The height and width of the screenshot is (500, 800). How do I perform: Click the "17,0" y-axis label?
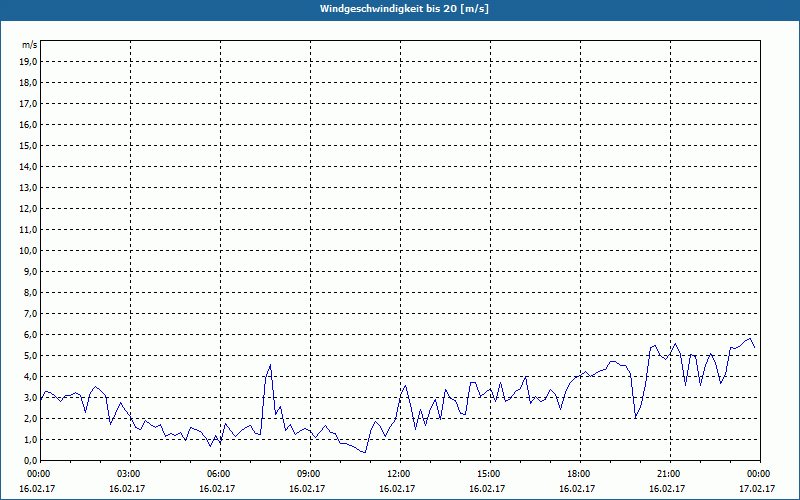pyautogui.click(x=30, y=104)
